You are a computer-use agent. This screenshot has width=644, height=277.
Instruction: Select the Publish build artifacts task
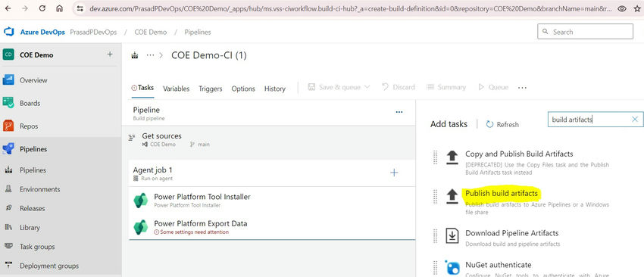501,193
